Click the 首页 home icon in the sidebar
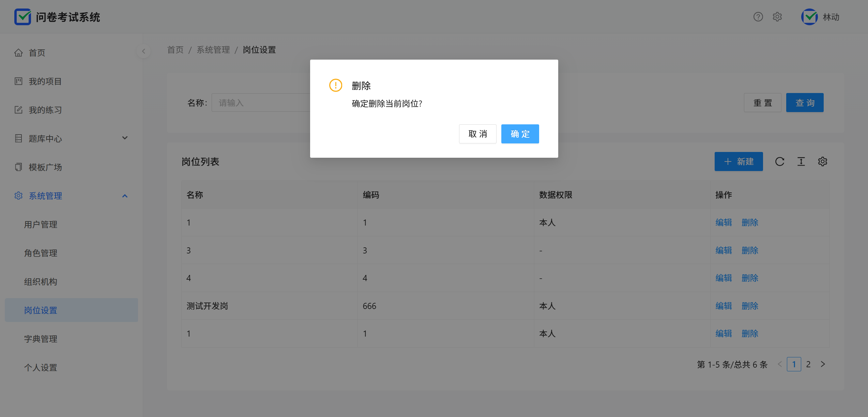This screenshot has width=868, height=417. (x=18, y=53)
